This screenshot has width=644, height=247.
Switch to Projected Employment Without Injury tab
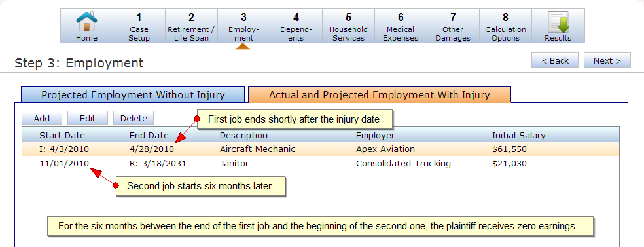[133, 95]
